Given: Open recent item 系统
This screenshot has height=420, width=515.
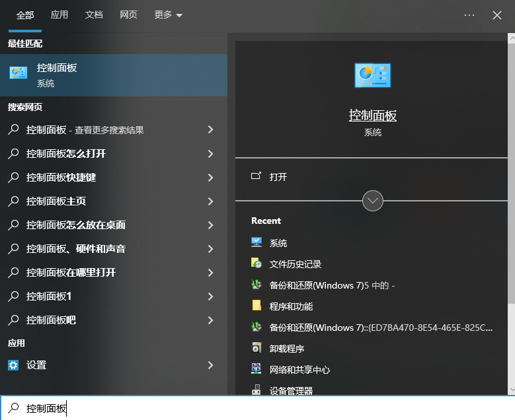Looking at the screenshot, I should pyautogui.click(x=278, y=243).
